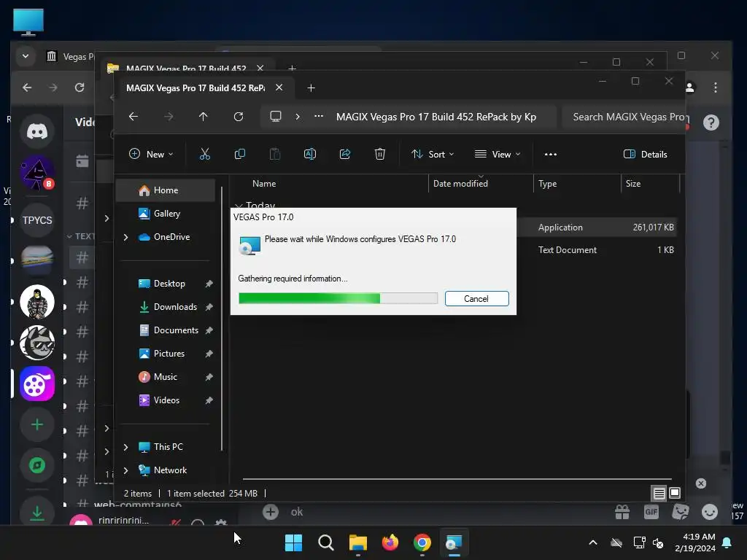Click the pin icon next to Desktop
The height and width of the screenshot is (560, 747).
pos(209,284)
